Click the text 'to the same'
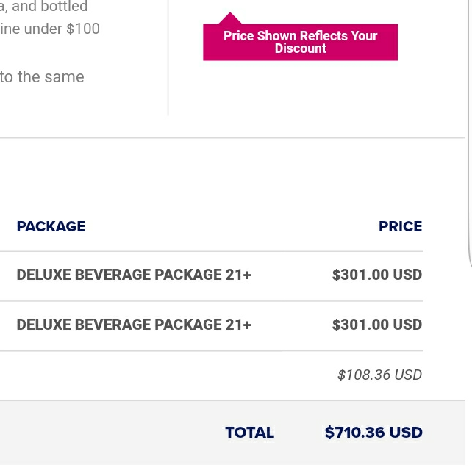 (x=42, y=77)
